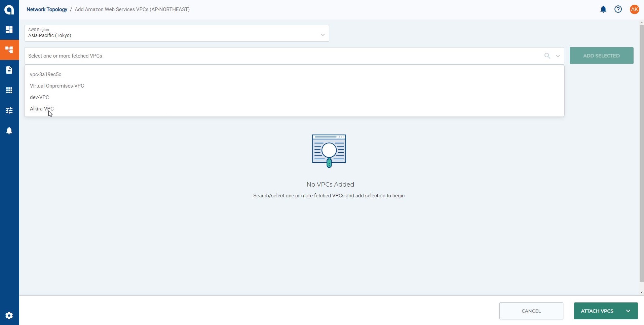This screenshot has height=325, width=644.
Task: Click the notifications bell in header
Action: 603,9
